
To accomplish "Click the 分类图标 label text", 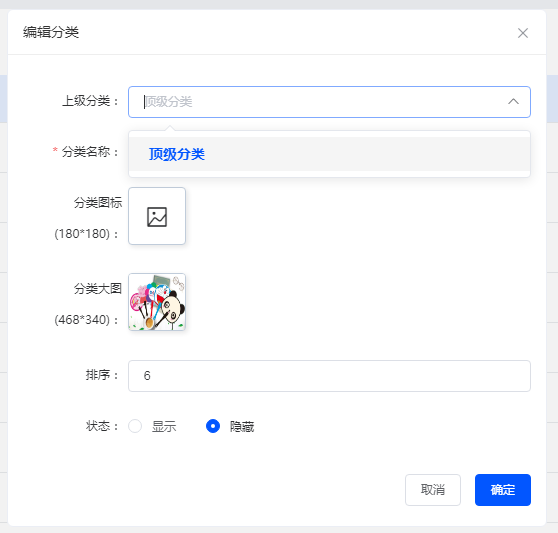I will click(x=98, y=202).
